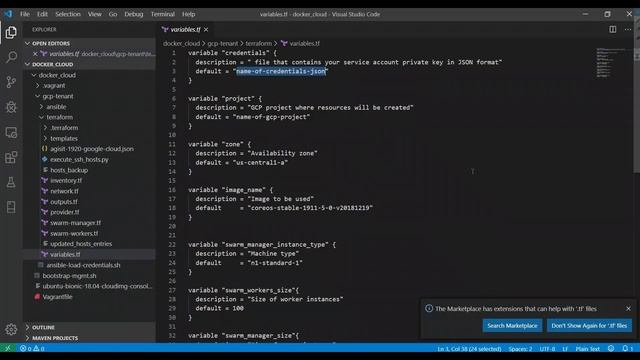The height and width of the screenshot is (360, 640).
Task: Open the Debug menu
Action: [134, 14]
